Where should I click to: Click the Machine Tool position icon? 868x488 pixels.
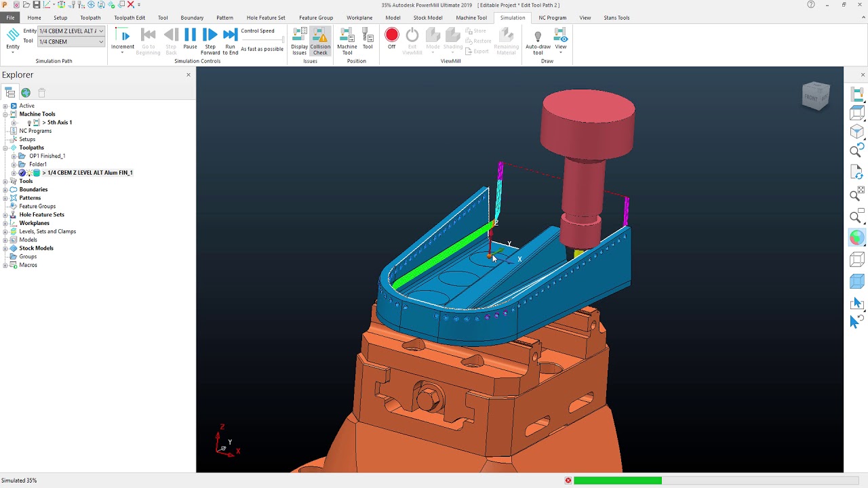(347, 41)
